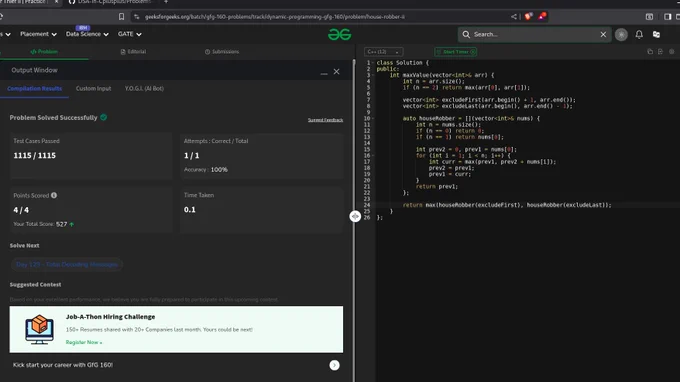680x382 pixels.
Task: Click the Time Taken 0.1 value
Action: click(x=190, y=209)
